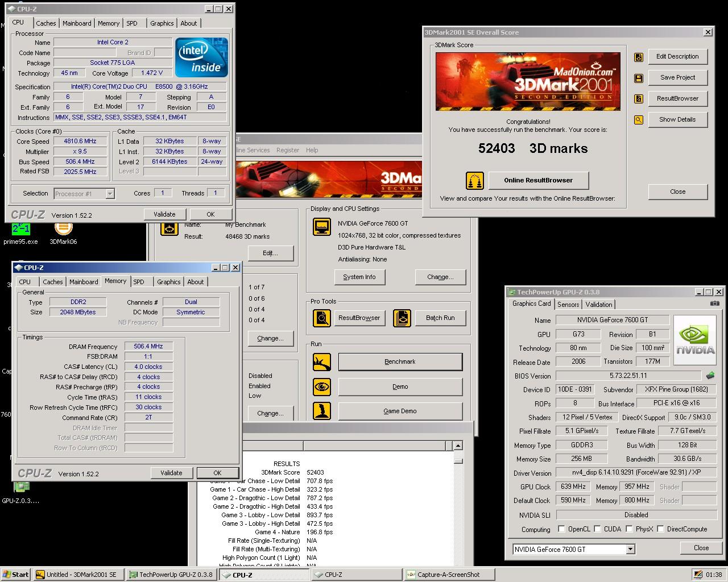This screenshot has height=582, width=728.
Task: Click the System Info button
Action: coord(359,277)
